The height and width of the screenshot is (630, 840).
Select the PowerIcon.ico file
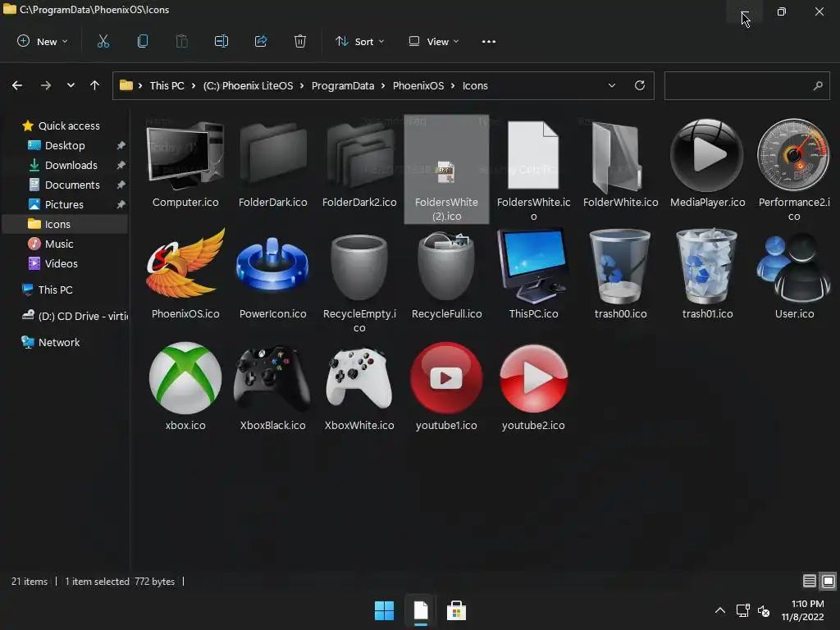[x=272, y=274]
